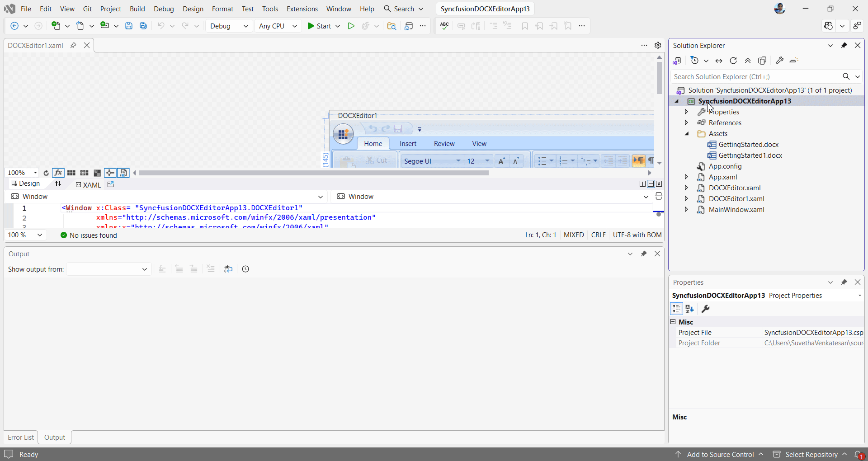Refresh the Solution Explorer
Image resolution: width=868 pixels, height=461 pixels.
pyautogui.click(x=733, y=61)
